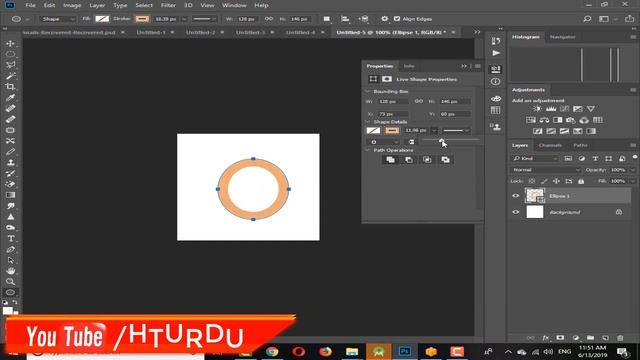Click delete layer trash button
640x360 pixels.
(x=620, y=338)
